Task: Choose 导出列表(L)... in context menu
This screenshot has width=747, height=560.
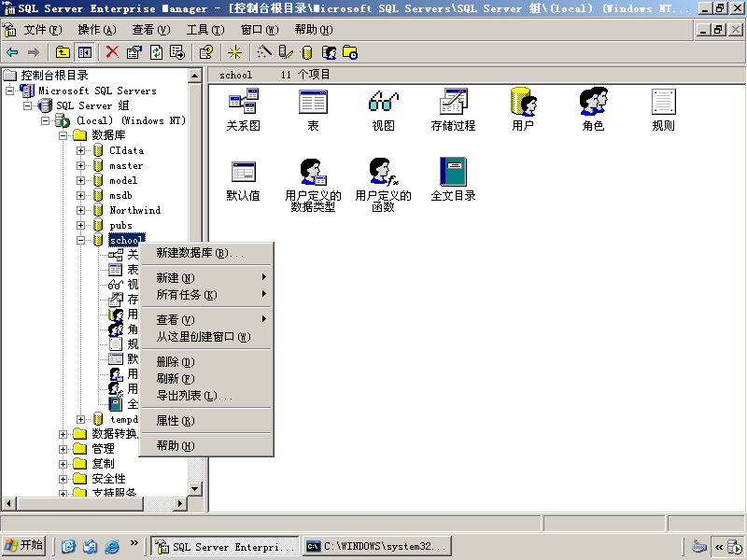Action: pyautogui.click(x=206, y=396)
